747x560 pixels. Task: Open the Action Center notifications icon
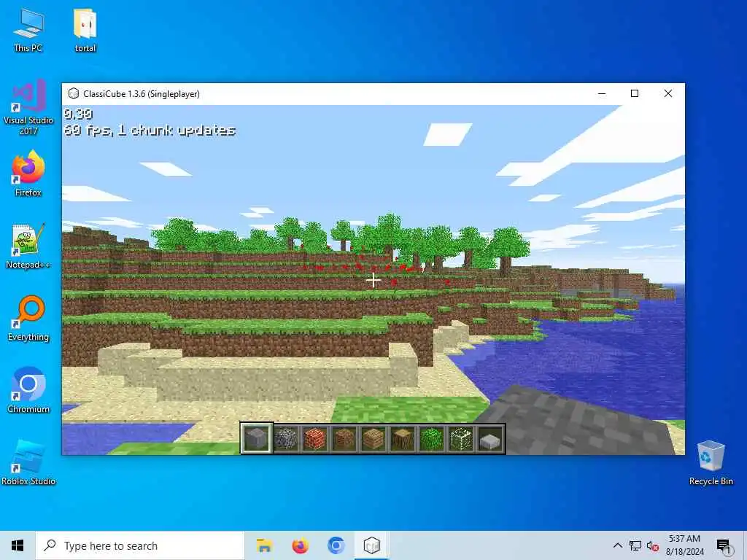point(723,545)
